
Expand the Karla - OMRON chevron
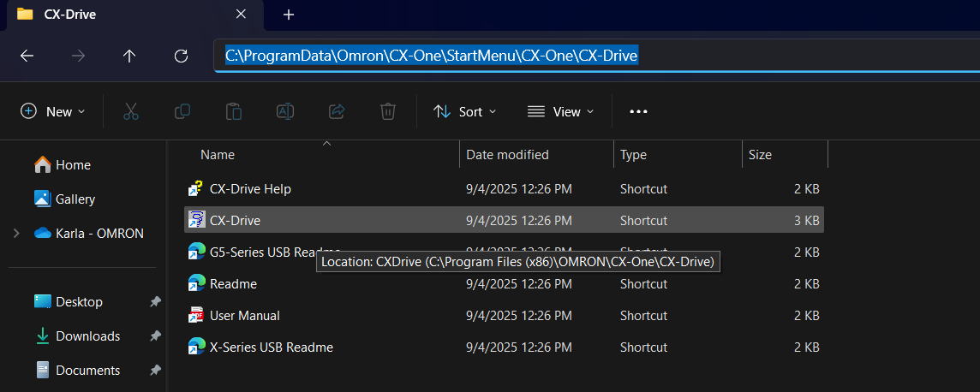(16, 234)
